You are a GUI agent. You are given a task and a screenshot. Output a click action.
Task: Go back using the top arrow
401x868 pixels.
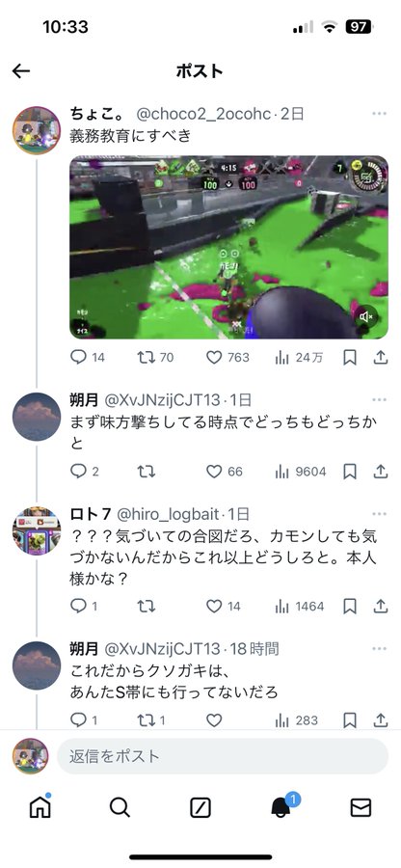(x=21, y=70)
